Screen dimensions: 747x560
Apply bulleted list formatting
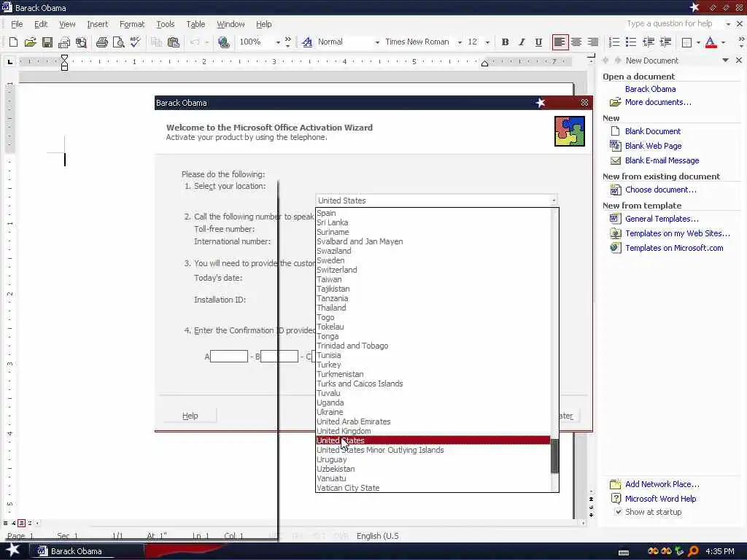click(x=631, y=42)
